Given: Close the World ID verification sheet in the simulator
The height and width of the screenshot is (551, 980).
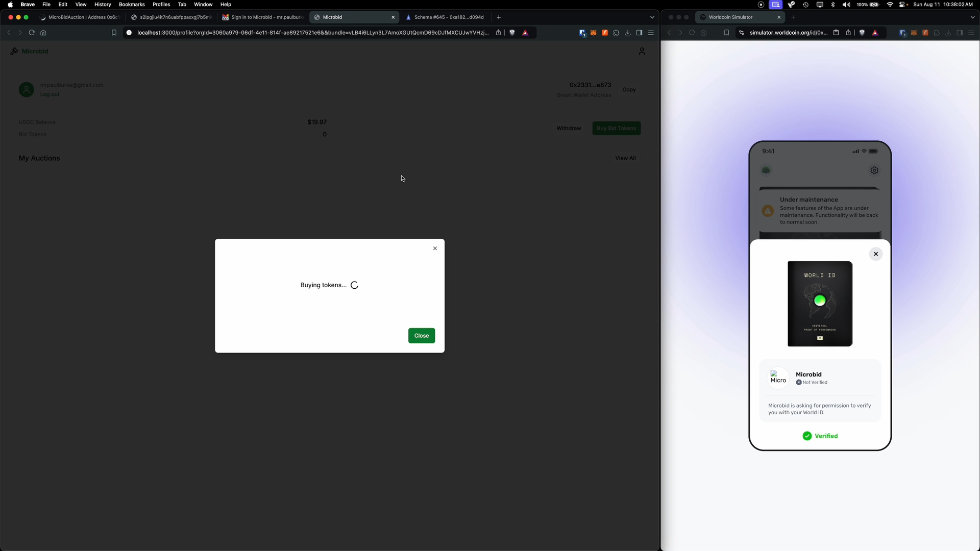Looking at the screenshot, I should point(875,254).
